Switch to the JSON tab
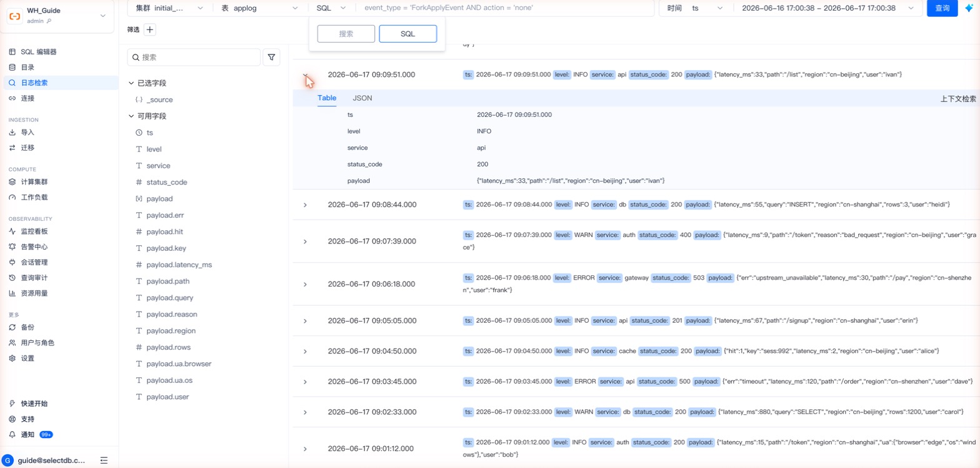980x468 pixels. coord(362,98)
